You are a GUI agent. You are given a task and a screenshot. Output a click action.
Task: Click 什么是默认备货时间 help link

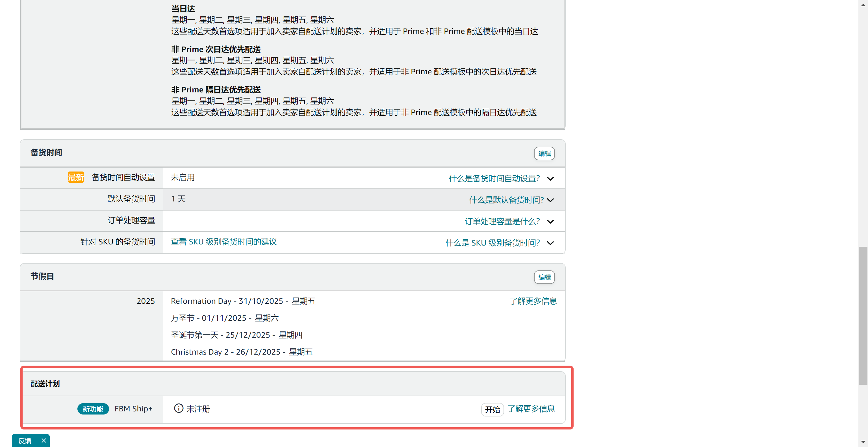click(506, 200)
